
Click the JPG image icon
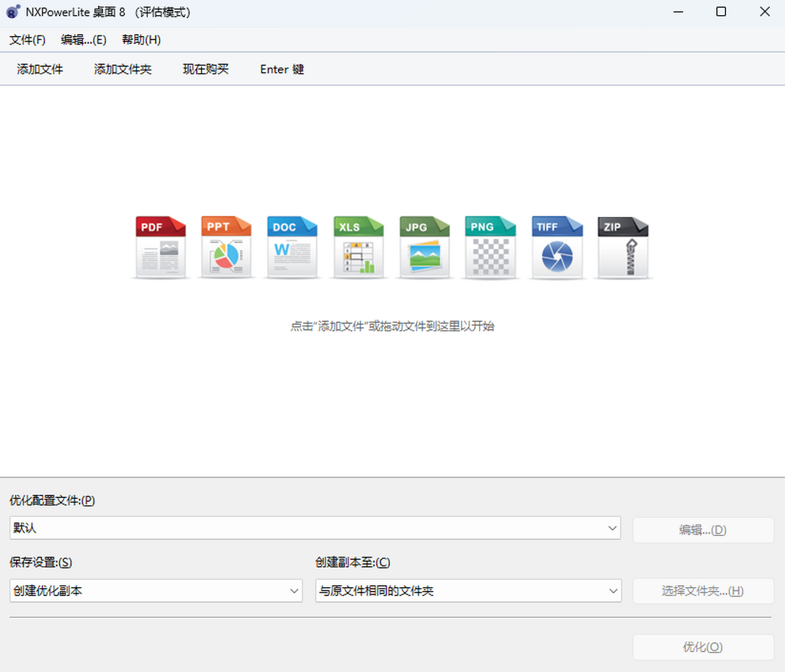click(x=425, y=248)
